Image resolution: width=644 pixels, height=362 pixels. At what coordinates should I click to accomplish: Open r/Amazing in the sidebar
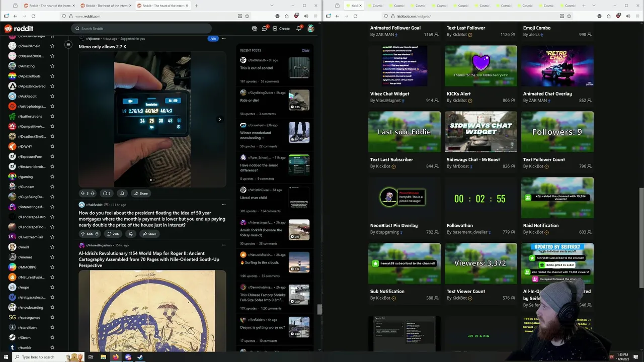(27, 66)
